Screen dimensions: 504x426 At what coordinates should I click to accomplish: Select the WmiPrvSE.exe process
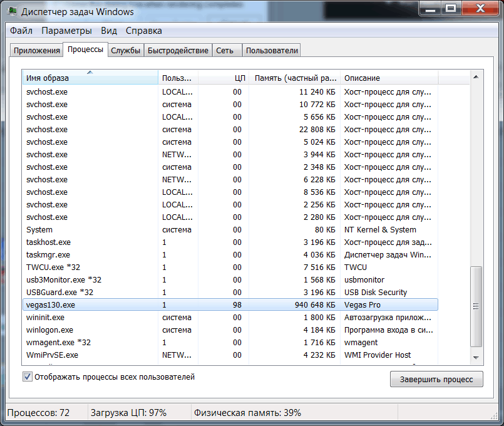pyautogui.click(x=230, y=355)
